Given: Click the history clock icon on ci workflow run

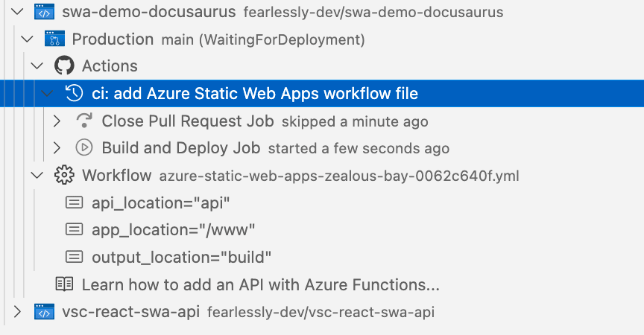Looking at the screenshot, I should point(75,93).
